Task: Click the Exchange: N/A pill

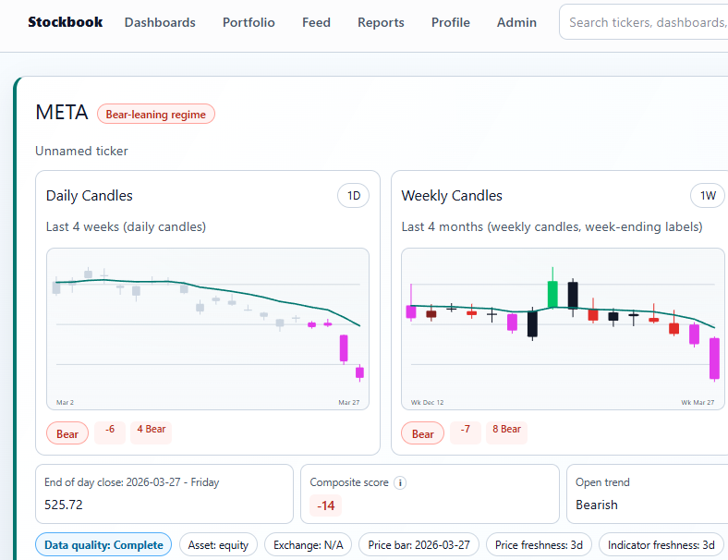Action: pos(309,544)
